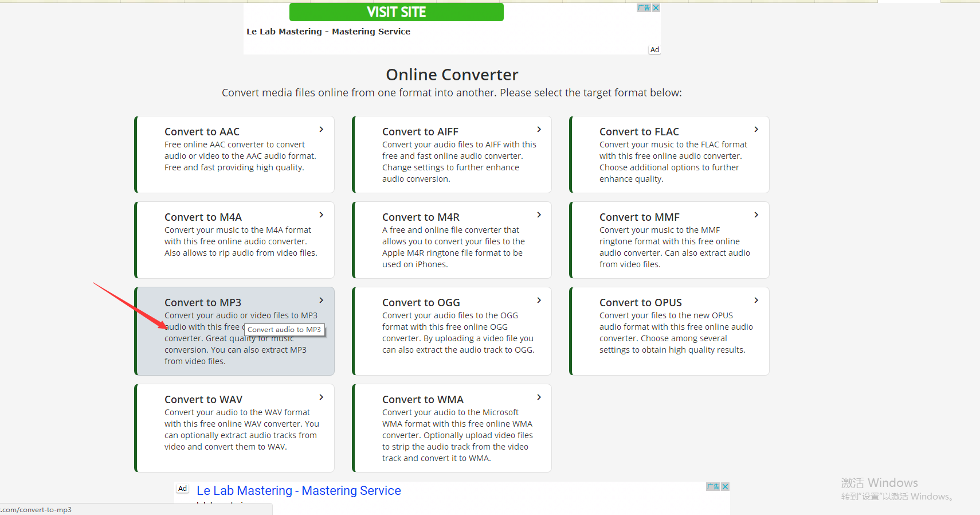Screen dimensions: 980x515
Task: Click the M4R card description text
Action: pos(453,247)
